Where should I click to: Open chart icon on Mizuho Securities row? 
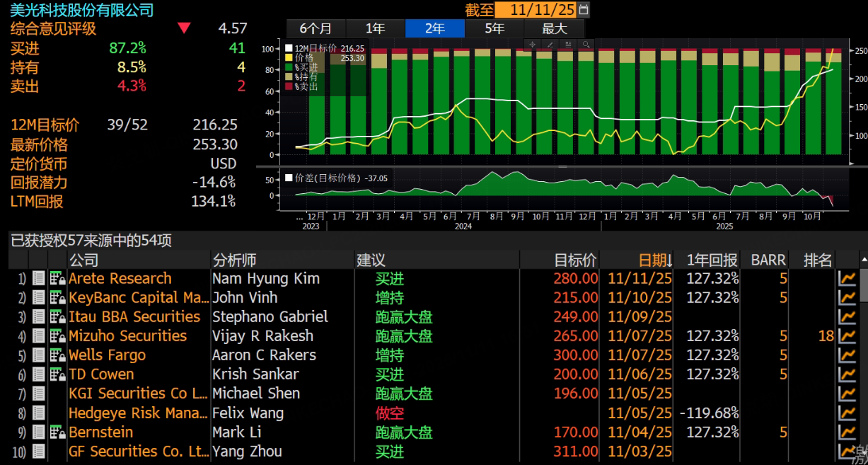(846, 336)
